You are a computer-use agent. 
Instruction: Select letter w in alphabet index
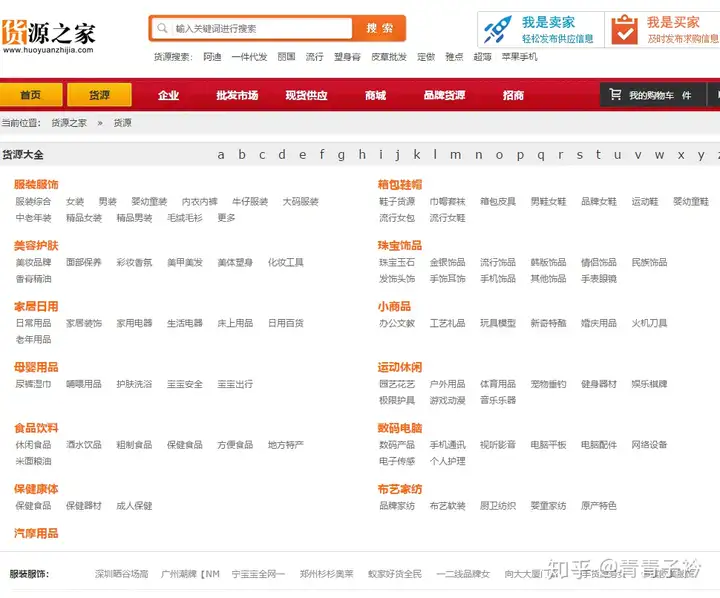coord(659,155)
